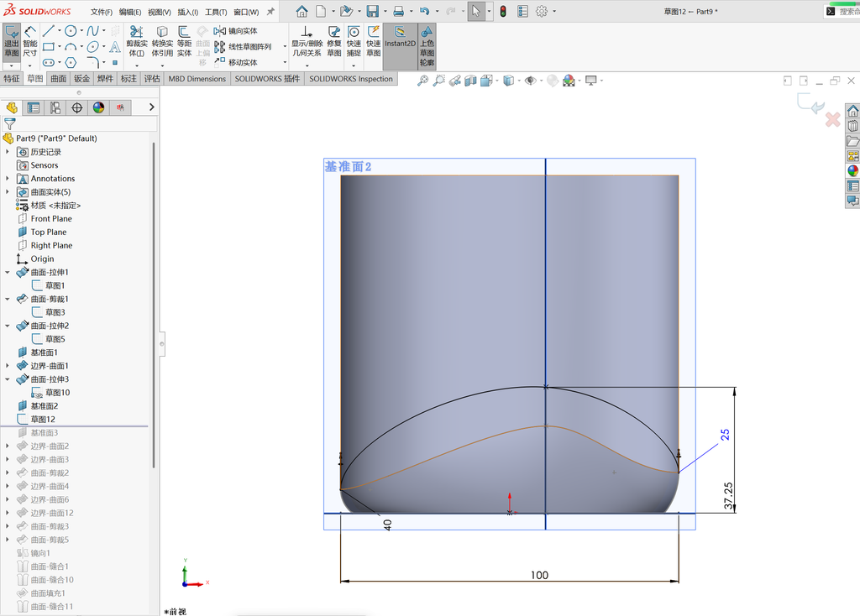Expand manager tabs with the right chevron

[x=152, y=107]
